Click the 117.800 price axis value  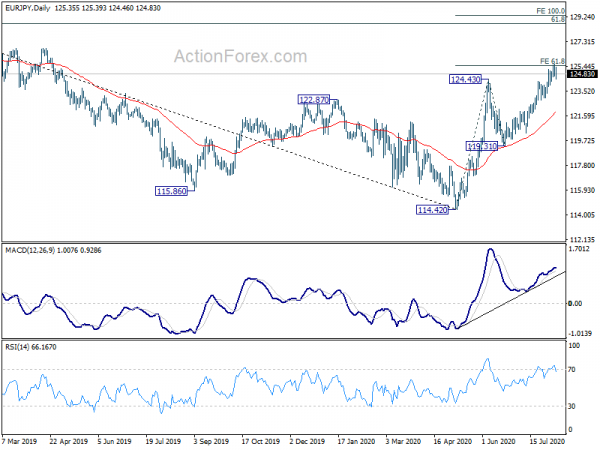(582, 165)
